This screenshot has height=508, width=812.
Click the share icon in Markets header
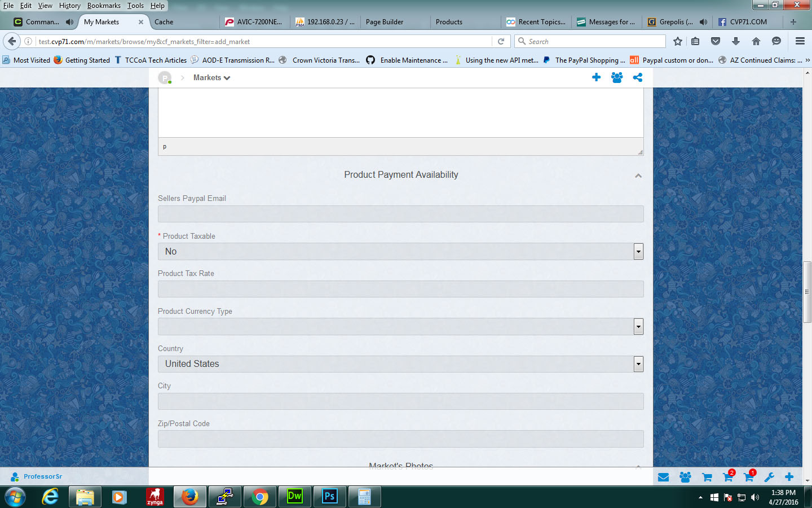pyautogui.click(x=638, y=77)
